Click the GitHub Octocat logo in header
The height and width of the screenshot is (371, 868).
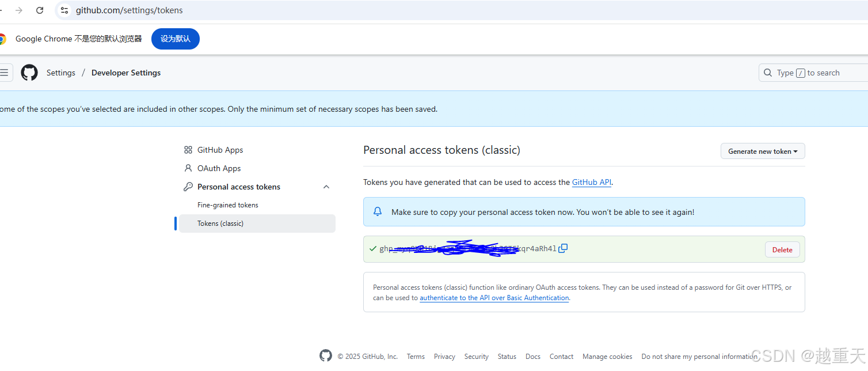pyautogui.click(x=29, y=73)
